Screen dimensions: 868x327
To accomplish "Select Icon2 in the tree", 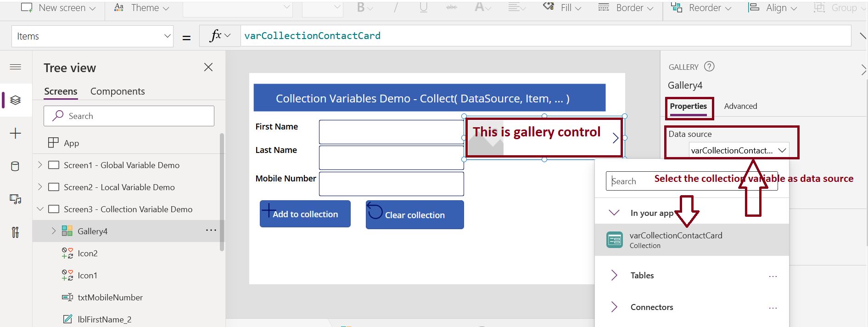I will (88, 253).
